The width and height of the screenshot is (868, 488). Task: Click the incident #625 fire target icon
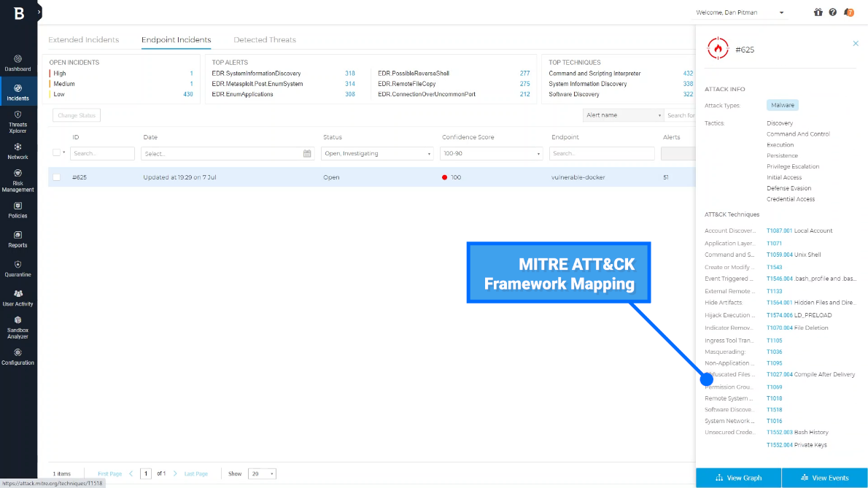tap(718, 49)
